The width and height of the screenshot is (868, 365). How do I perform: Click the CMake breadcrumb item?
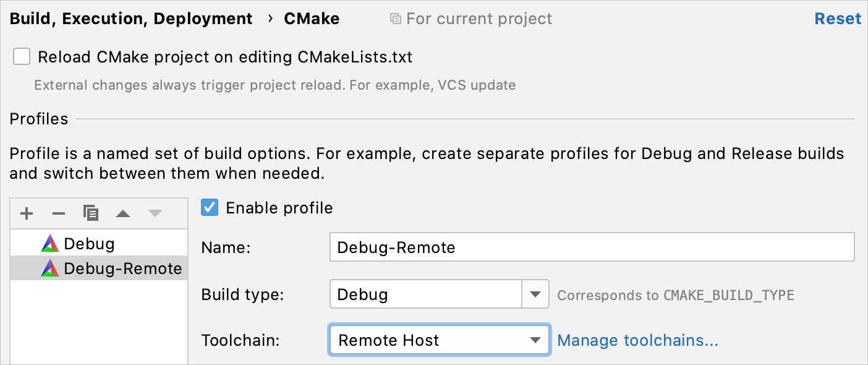click(312, 18)
